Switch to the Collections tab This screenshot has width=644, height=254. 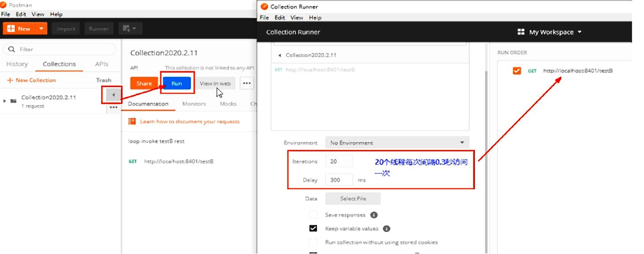pos(59,64)
